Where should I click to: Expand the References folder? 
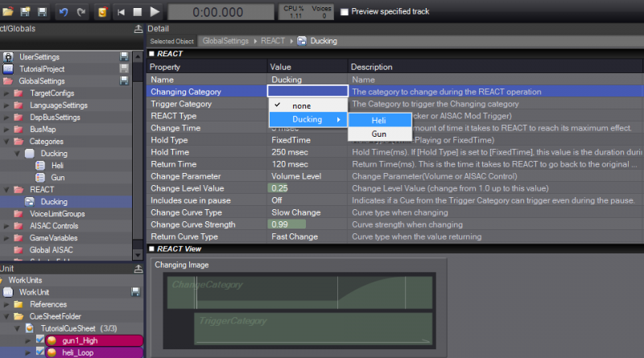tap(7, 305)
